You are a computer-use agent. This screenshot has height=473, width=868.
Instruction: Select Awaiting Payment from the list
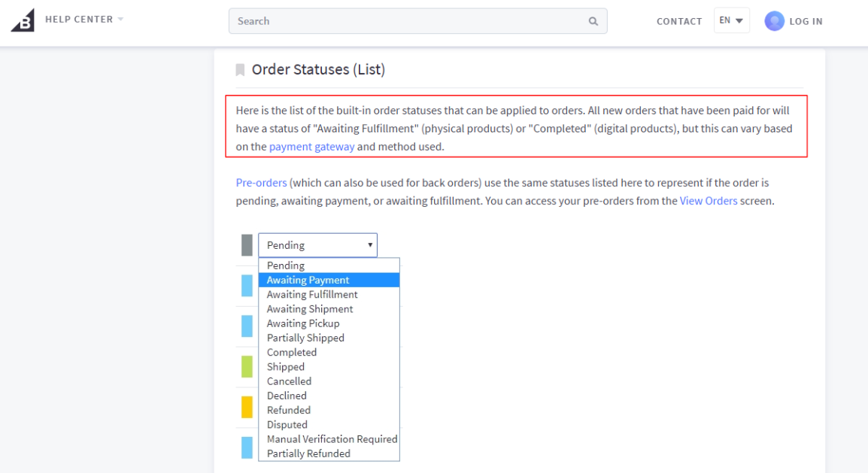pyautogui.click(x=329, y=280)
